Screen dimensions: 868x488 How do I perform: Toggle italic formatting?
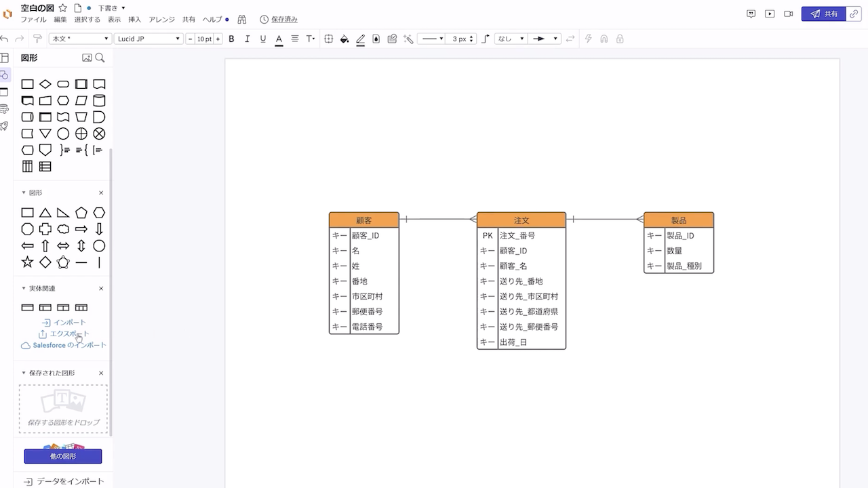[x=247, y=39]
